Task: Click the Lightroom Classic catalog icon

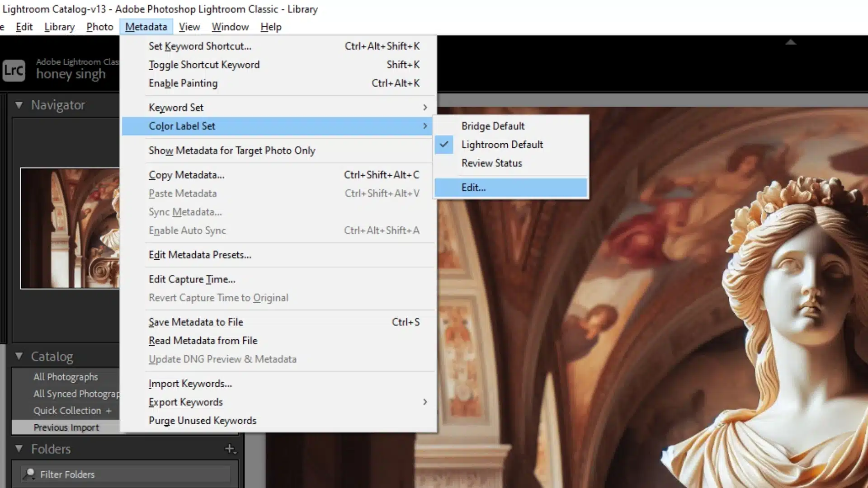Action: tap(13, 69)
